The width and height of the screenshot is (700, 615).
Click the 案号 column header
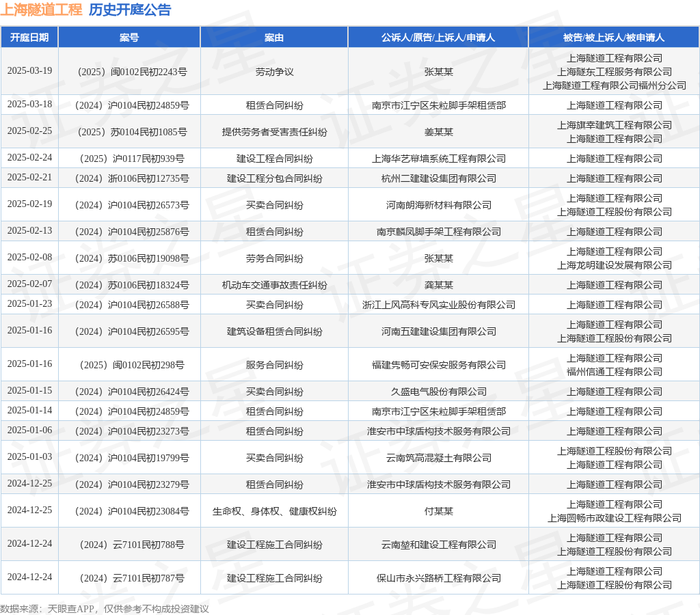(129, 38)
